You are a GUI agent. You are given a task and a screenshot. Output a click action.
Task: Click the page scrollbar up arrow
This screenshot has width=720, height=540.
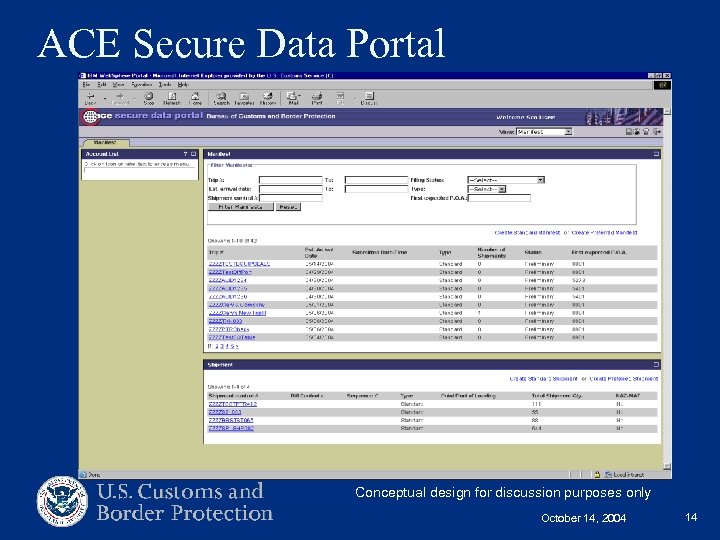667,111
